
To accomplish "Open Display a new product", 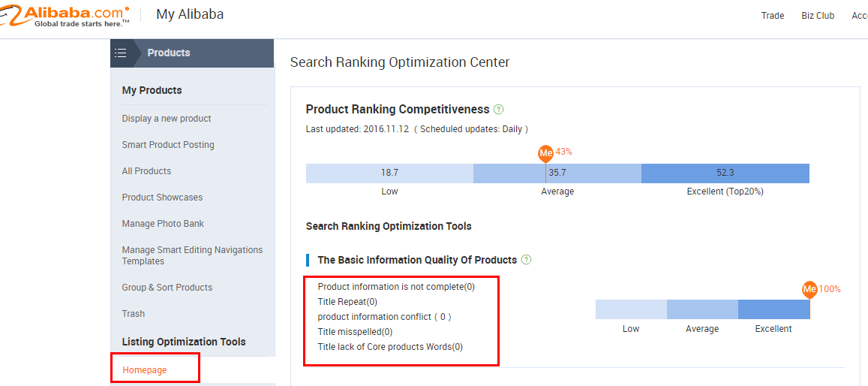I will point(167,119).
